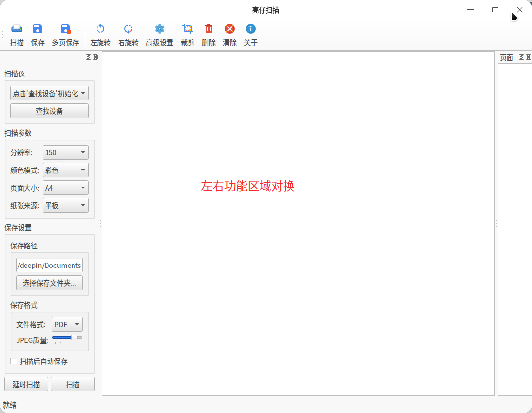This screenshot has width=532, height=413.
Task: Click the 清除 clear icon
Action: (230, 29)
